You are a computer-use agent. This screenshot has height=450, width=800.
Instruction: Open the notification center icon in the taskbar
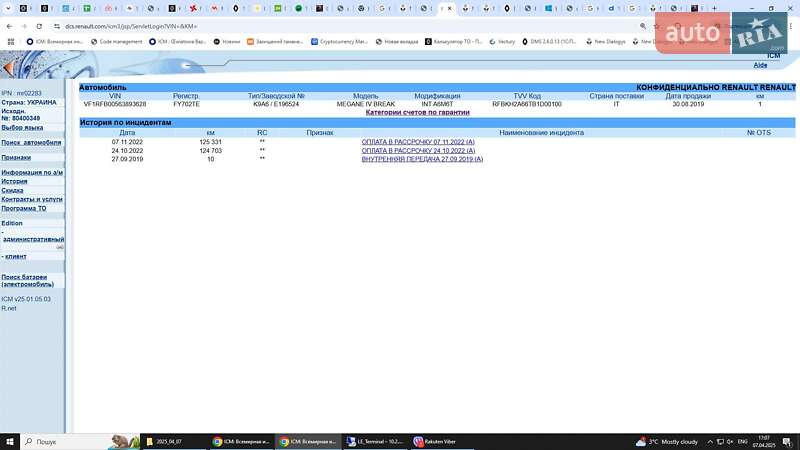(x=787, y=441)
